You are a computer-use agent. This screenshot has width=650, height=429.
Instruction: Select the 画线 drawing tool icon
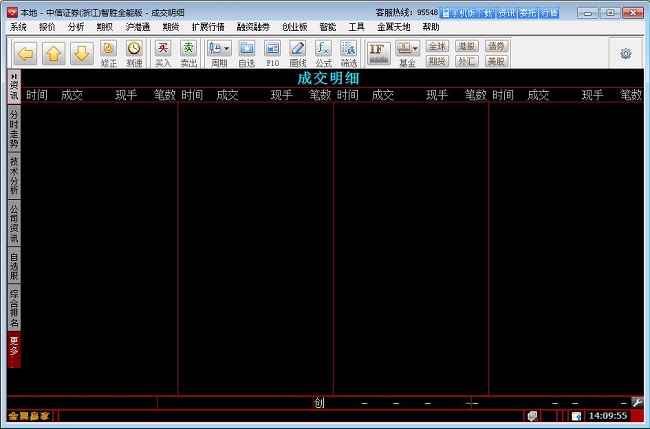pyautogui.click(x=297, y=52)
